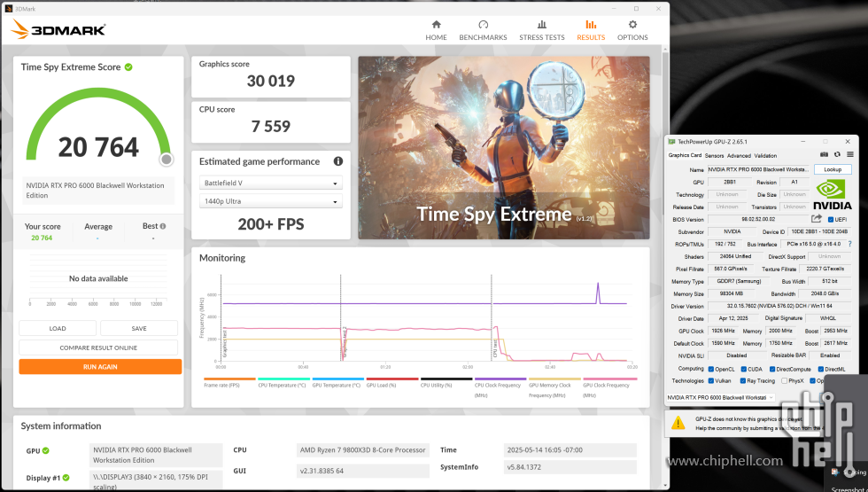868x492 pixels.
Task: Click the Memory Size value 98304 MB
Action: pyautogui.click(x=732, y=293)
